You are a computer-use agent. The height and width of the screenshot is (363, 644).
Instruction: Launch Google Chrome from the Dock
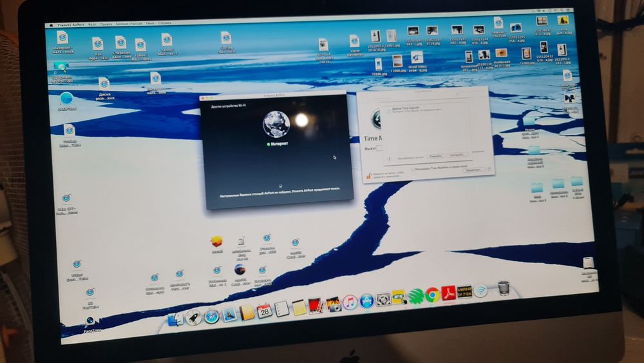pyautogui.click(x=432, y=295)
